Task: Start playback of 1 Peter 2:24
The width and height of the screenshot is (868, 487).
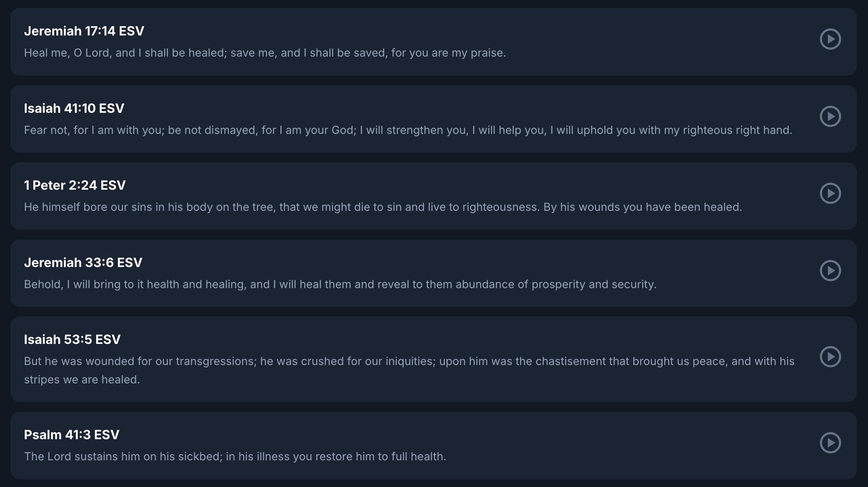Action: point(830,193)
